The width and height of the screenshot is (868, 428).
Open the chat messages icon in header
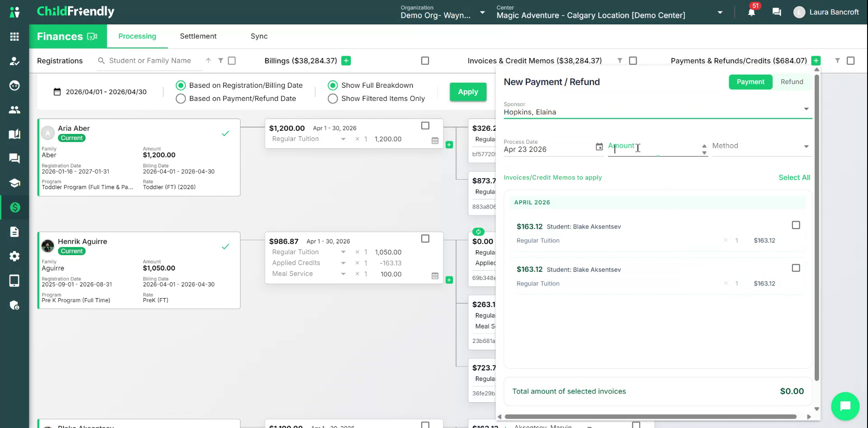tap(777, 12)
